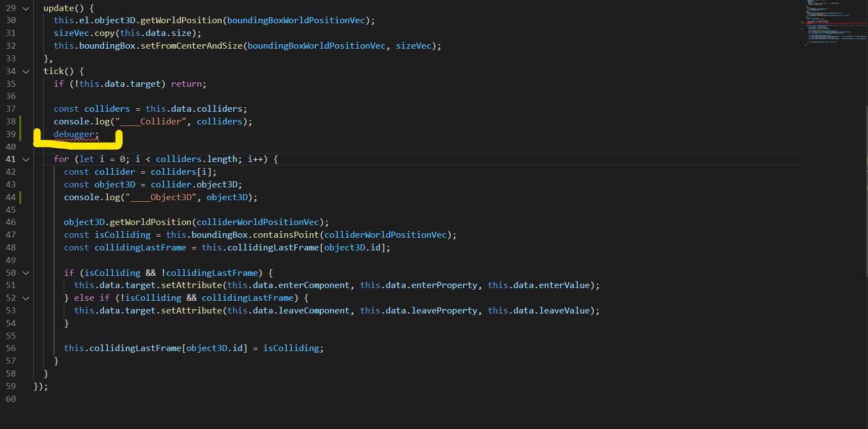Click enterComponent on line 51
Screen dimensions: 868x429
click(x=314, y=285)
